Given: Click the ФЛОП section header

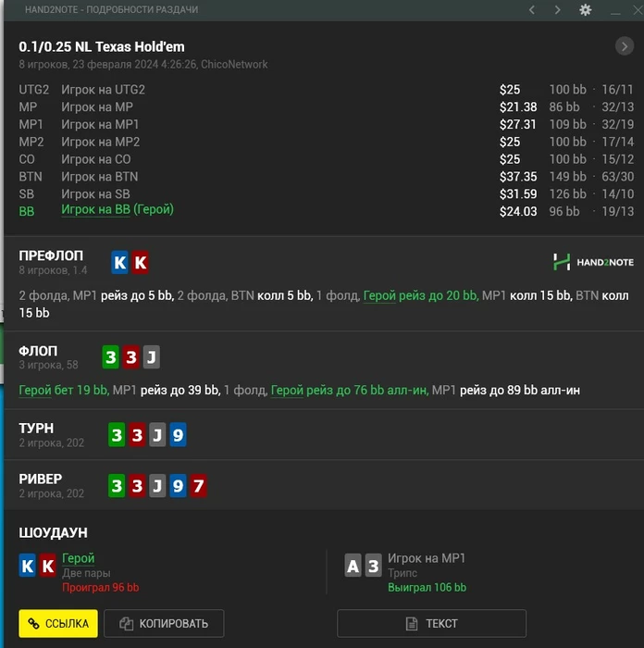Looking at the screenshot, I should 38,351.
